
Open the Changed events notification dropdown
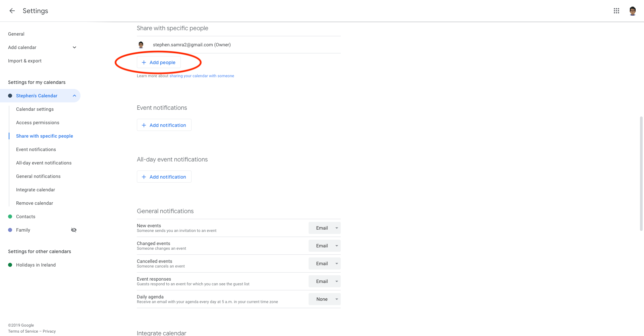click(x=324, y=246)
